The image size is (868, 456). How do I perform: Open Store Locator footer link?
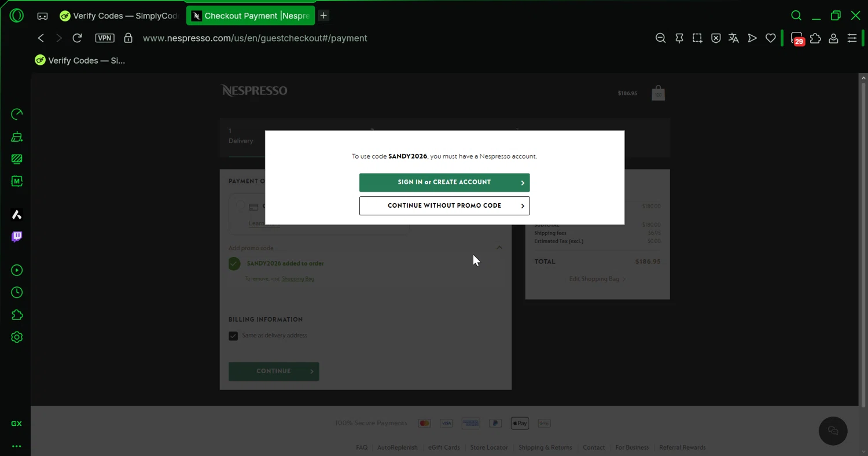coord(489,447)
